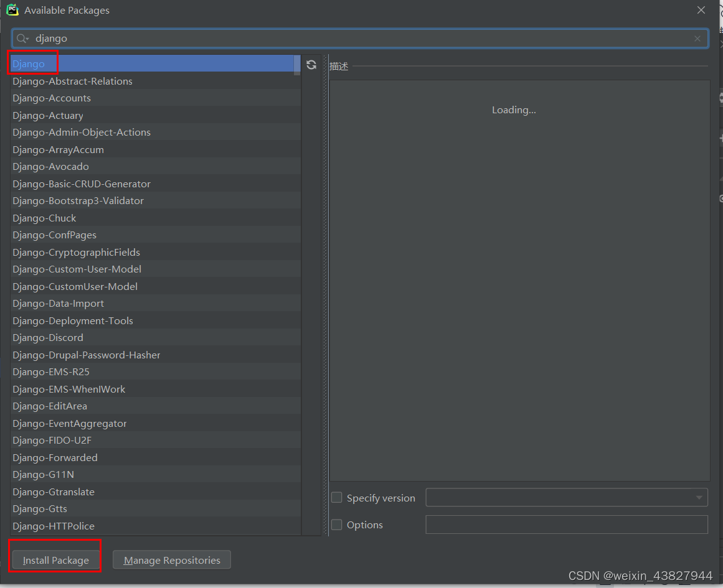Click the PyCharm logo in title bar

[x=12, y=10]
